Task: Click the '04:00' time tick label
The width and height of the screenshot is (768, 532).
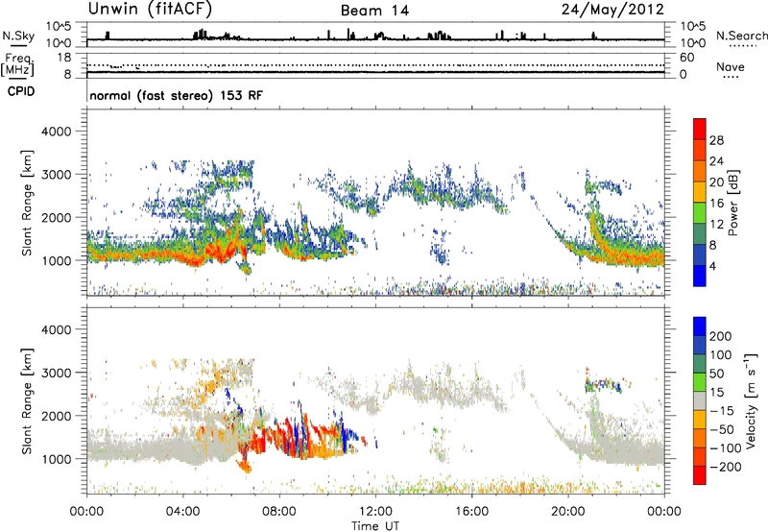Action: (x=183, y=512)
